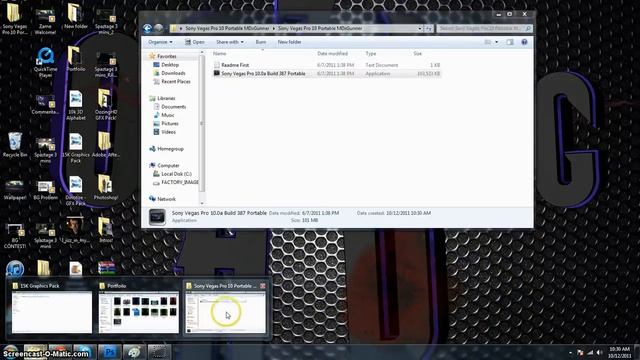Open Music library
Screen dimensions: 640x360
167,116
